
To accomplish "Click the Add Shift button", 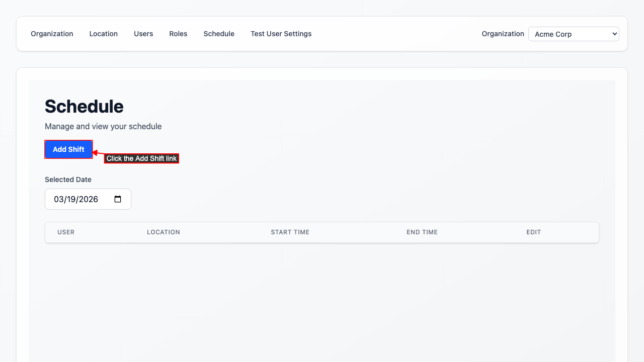I will (68, 149).
